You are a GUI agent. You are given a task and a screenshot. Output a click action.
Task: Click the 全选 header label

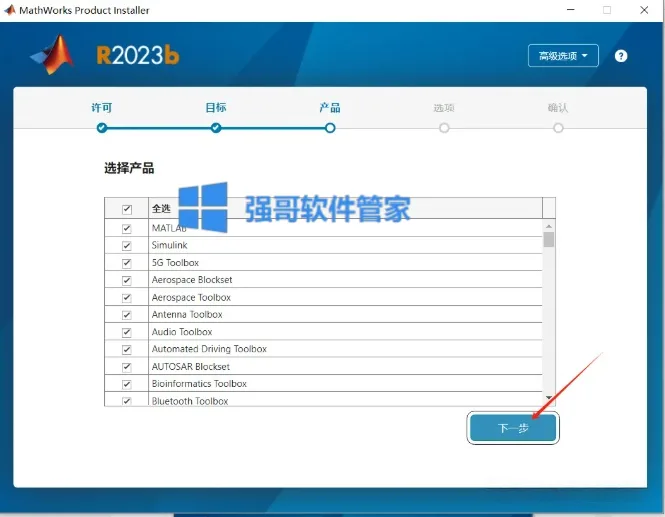161,209
